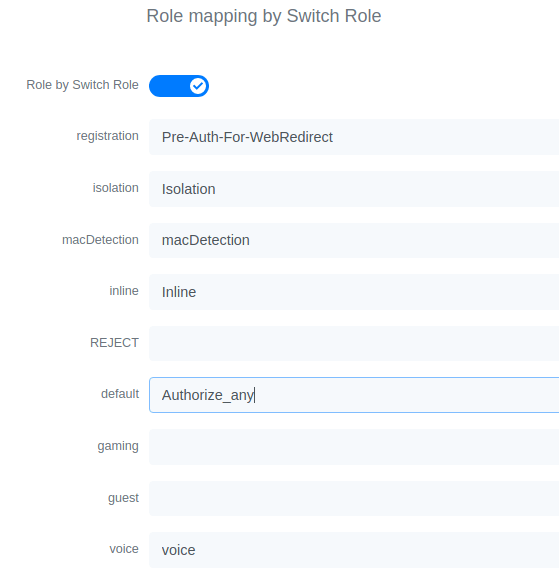Focus the isolation field containing Isolation
This screenshot has height=570, width=559.
tap(354, 189)
